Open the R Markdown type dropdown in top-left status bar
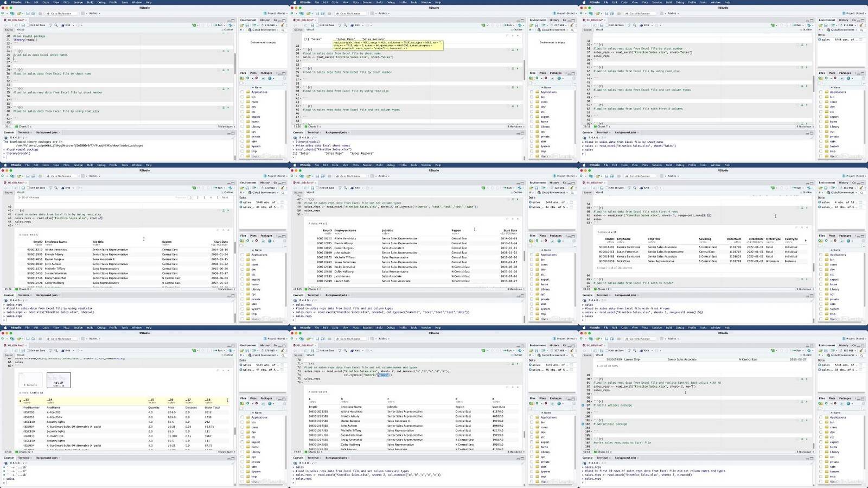The width and height of the screenshot is (868, 488). click(226, 126)
